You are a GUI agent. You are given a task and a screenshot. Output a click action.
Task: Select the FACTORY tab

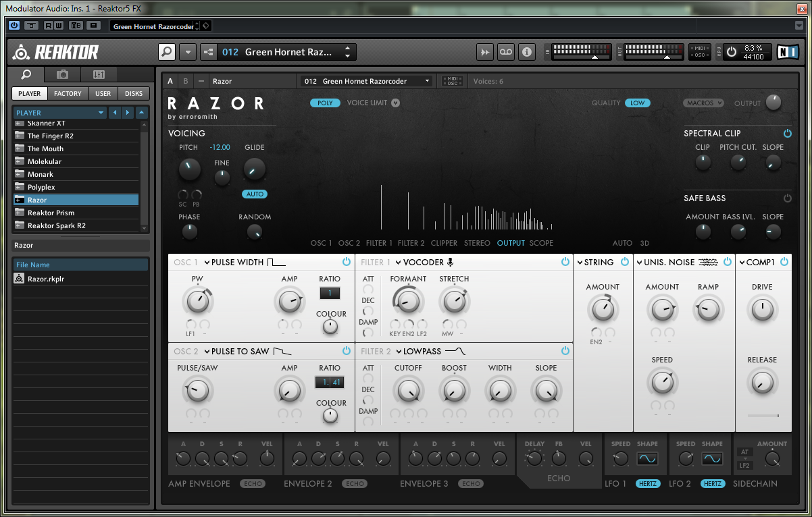click(68, 94)
